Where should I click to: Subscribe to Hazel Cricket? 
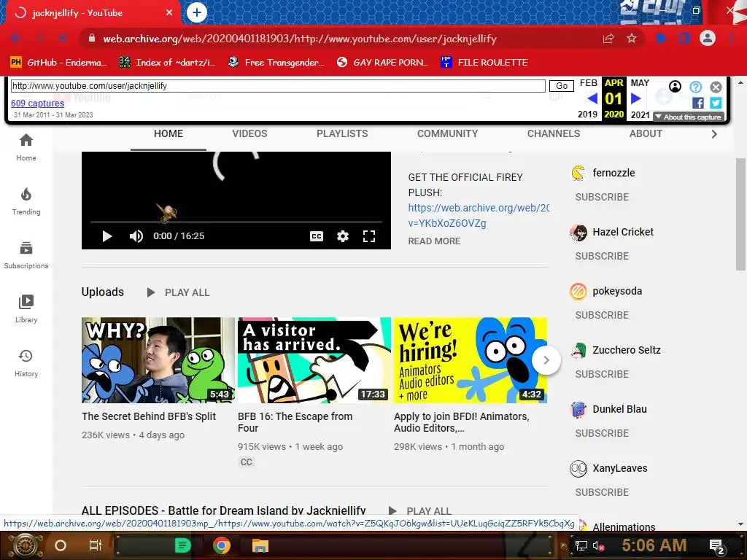[x=602, y=256]
